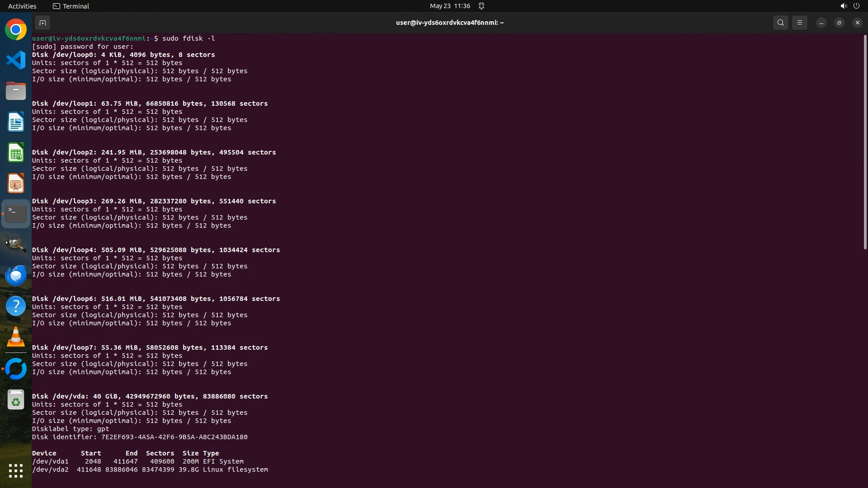Open the Terminal app menu in top bar
Screen dimensions: 868x488
71,6
